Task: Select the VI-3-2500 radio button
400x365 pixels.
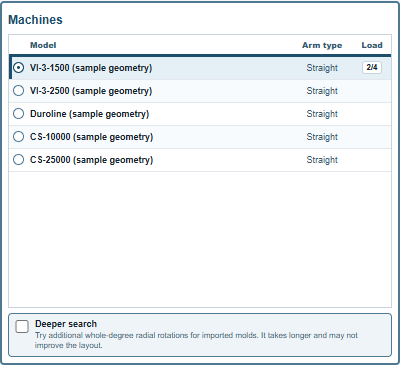Action: [x=18, y=91]
